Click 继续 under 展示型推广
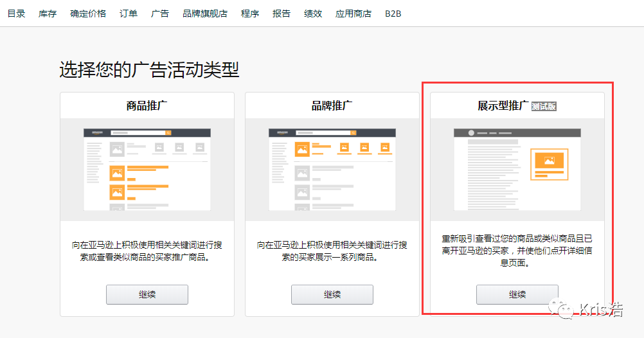This screenshot has width=644, height=338. (x=517, y=295)
